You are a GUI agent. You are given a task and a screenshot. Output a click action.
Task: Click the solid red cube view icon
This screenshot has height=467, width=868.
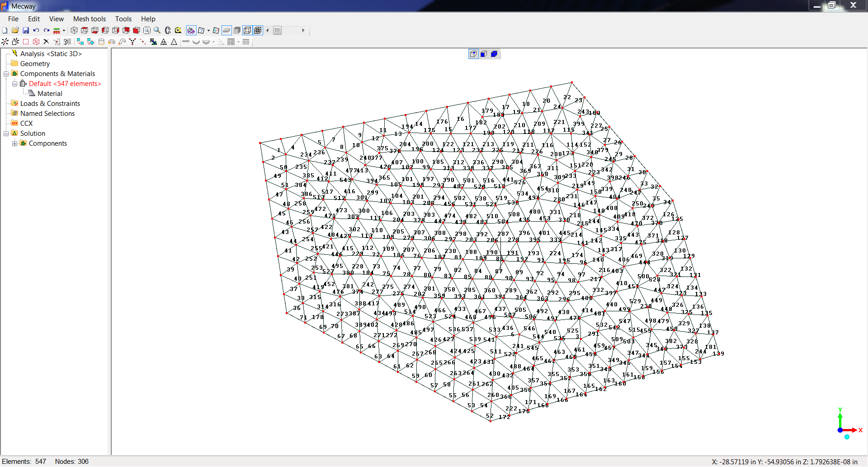[x=136, y=30]
